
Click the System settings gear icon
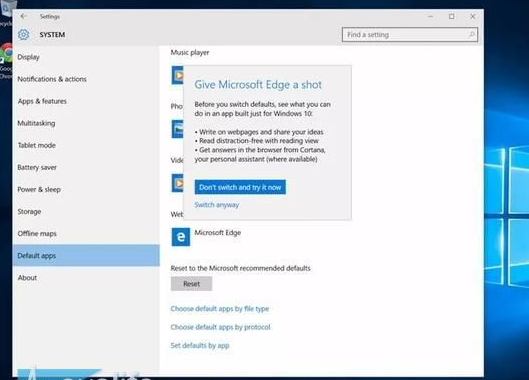coord(24,34)
